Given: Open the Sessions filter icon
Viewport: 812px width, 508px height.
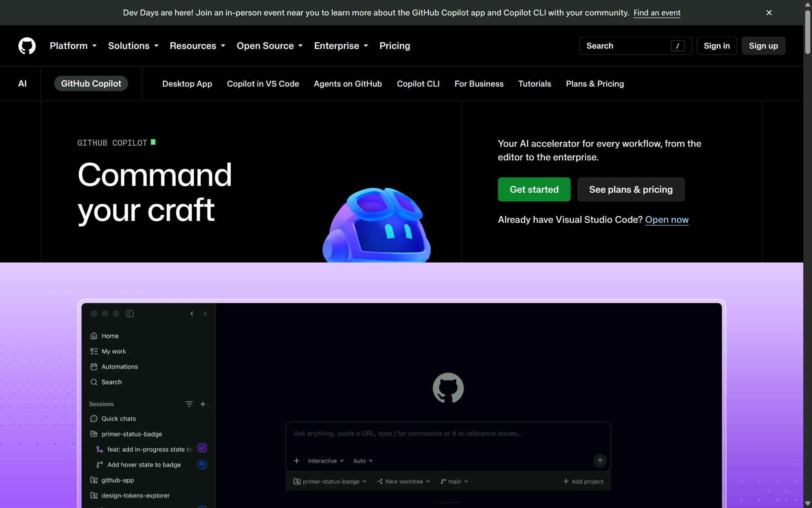Looking at the screenshot, I should (x=189, y=404).
